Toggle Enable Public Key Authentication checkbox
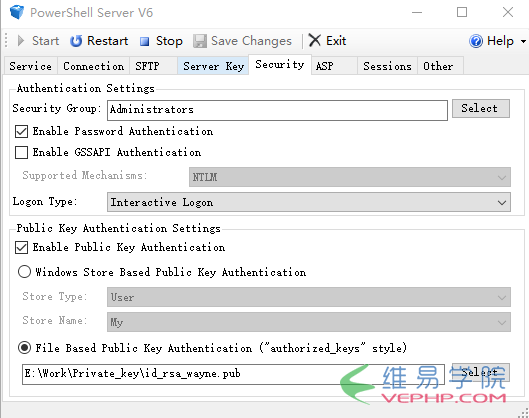The height and width of the screenshot is (418, 529). (21, 248)
